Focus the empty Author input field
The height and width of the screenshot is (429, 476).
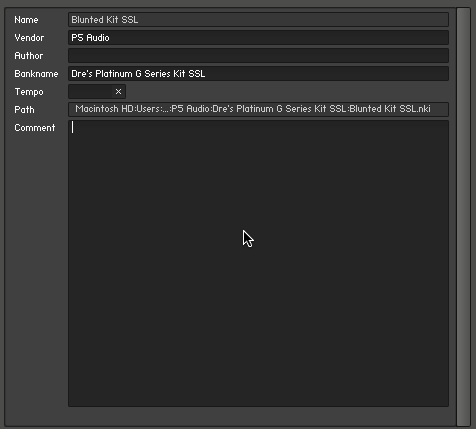coord(258,56)
